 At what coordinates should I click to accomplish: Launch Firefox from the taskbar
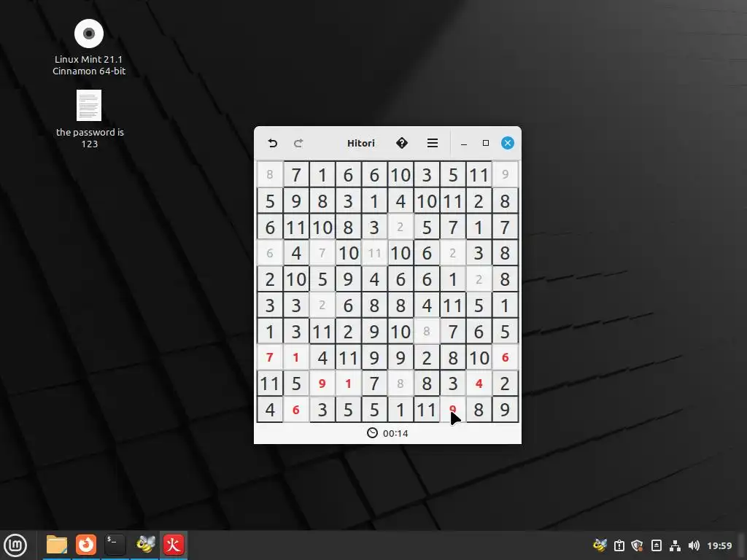point(86,545)
